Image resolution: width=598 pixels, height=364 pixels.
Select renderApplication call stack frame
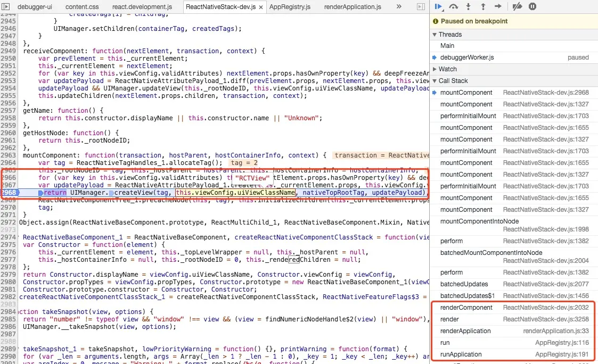[514, 331]
